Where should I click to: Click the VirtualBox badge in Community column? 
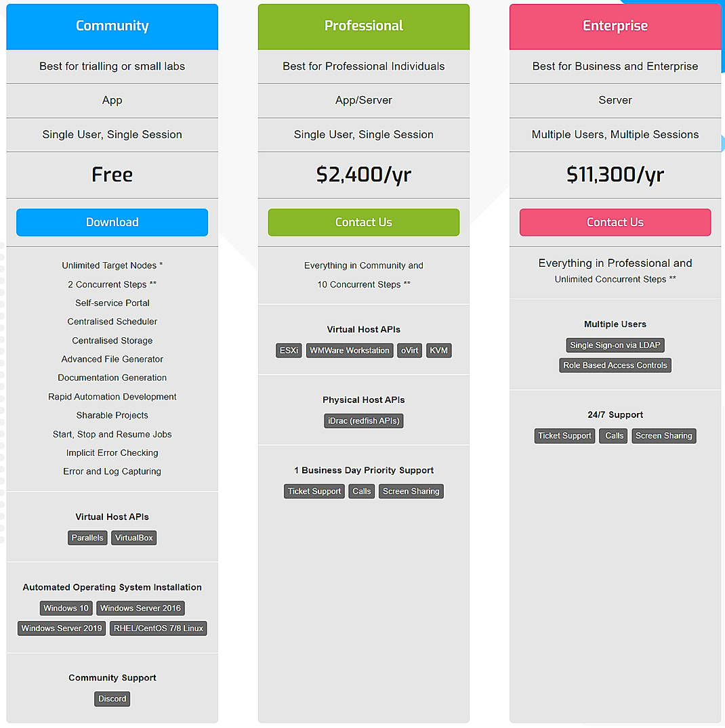[133, 537]
